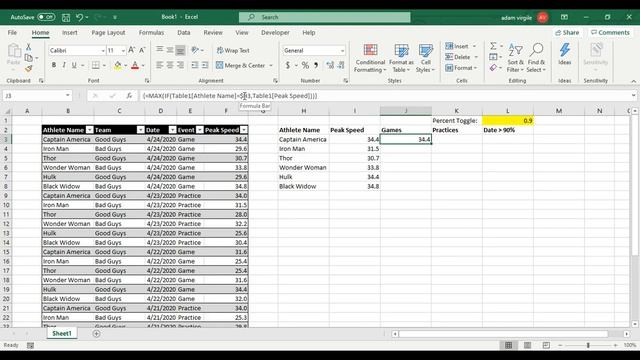This screenshot has height=360, width=640.
Task: Open Team column filter dropdown
Action: coord(140,130)
